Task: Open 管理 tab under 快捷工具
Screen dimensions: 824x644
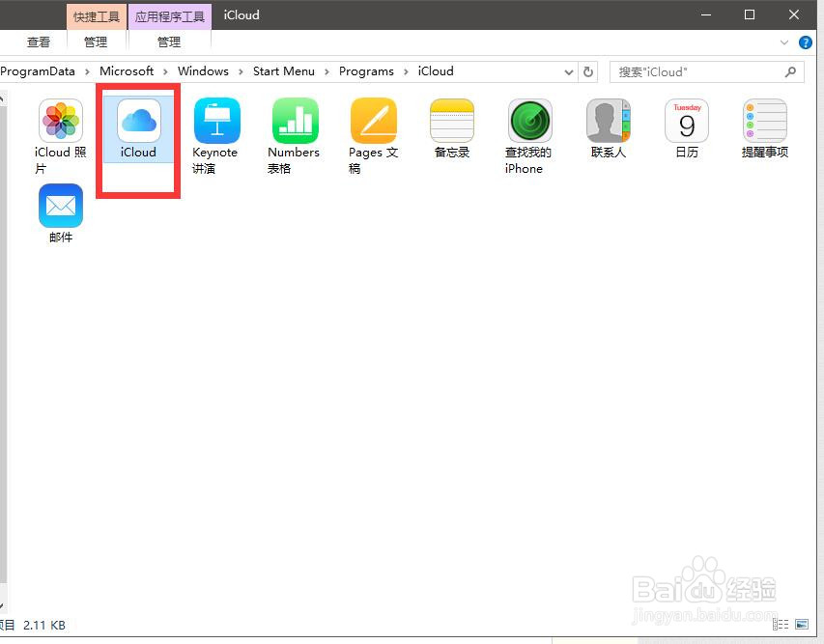Action: (96, 42)
